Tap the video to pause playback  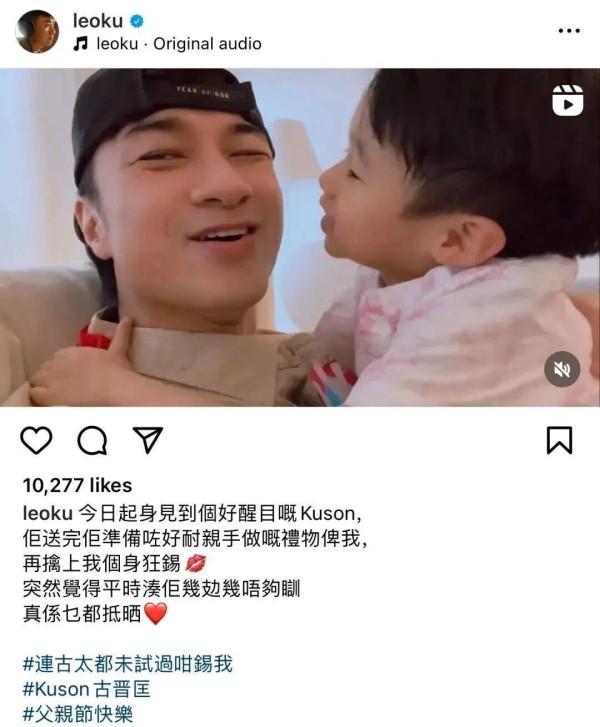click(300, 237)
